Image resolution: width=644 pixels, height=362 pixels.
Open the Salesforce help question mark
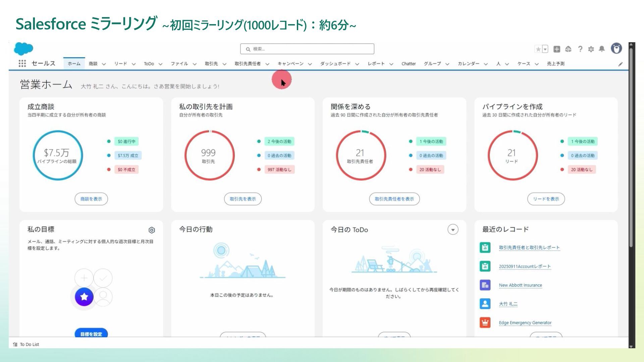click(580, 49)
